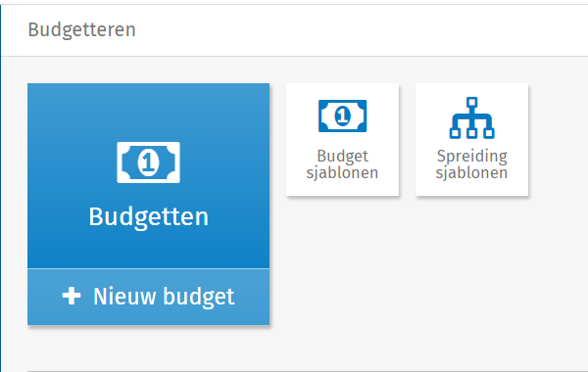Click the blue banknote icon on Budget sjablonen
This screenshot has height=372, width=588.
[342, 116]
